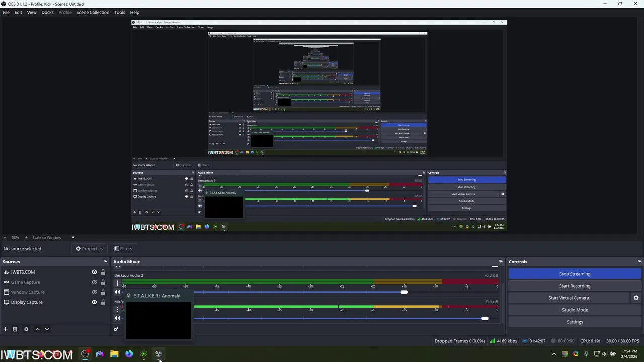644x362 pixels.
Task: Float the Controls dock with its pop-out icon
Action: point(640,262)
